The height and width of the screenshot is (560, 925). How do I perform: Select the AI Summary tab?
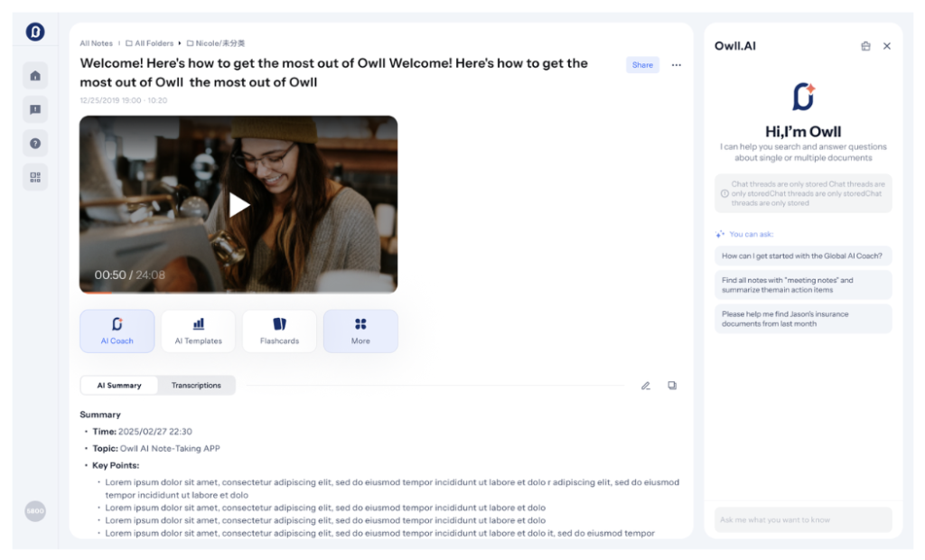(119, 386)
